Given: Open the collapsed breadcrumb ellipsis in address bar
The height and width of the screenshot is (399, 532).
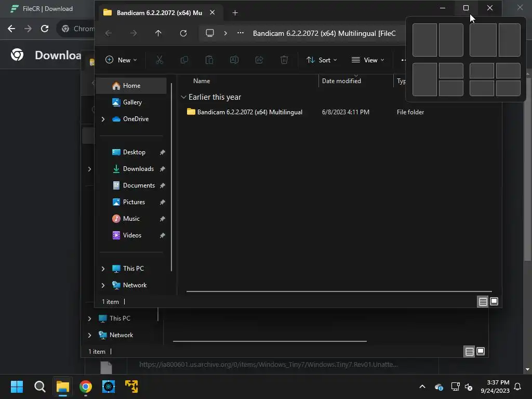Looking at the screenshot, I should tap(240, 33).
